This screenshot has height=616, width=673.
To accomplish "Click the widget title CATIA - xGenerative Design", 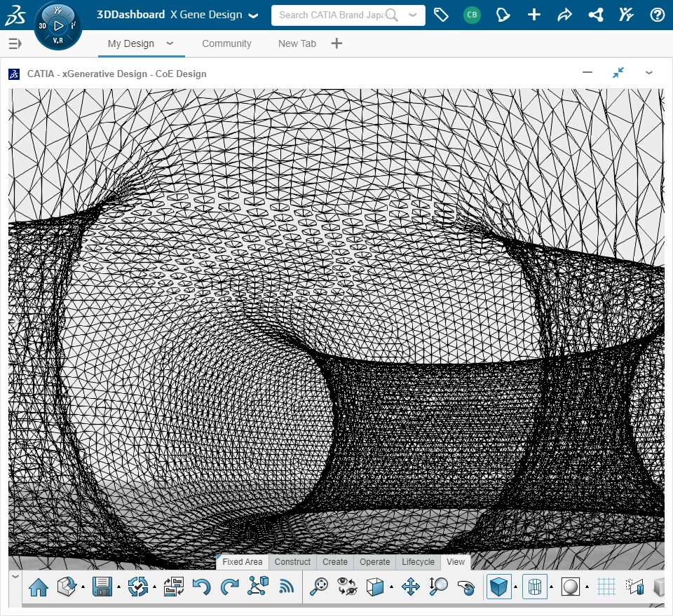I will tap(117, 74).
